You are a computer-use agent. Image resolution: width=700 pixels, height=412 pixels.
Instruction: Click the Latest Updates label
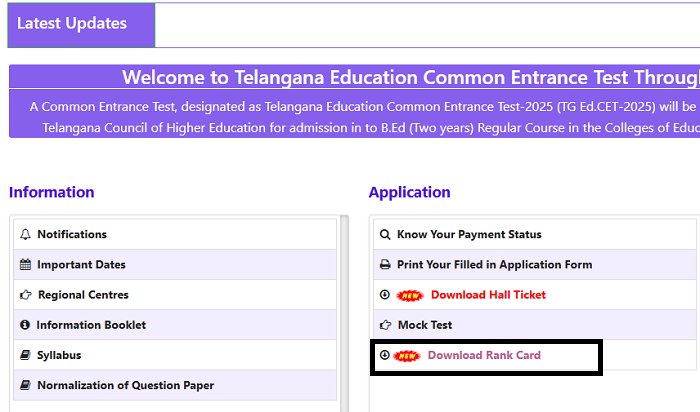tap(72, 23)
